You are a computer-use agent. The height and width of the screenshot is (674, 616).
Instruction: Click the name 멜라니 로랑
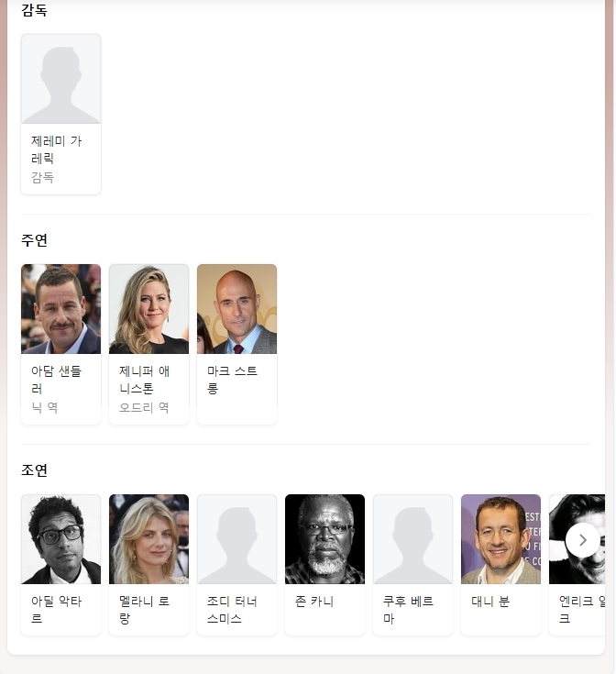(x=144, y=610)
